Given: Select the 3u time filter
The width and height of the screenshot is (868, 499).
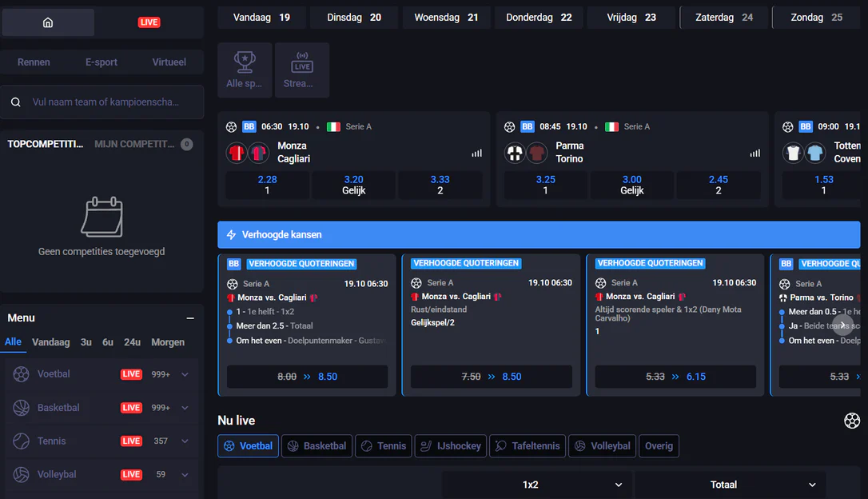Looking at the screenshot, I should click(x=86, y=342).
